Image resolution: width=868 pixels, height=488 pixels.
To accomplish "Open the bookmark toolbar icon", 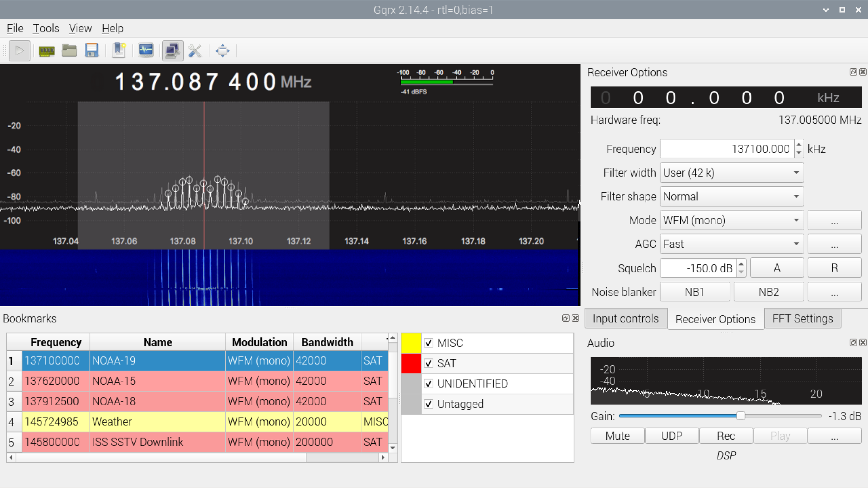I will coord(119,51).
